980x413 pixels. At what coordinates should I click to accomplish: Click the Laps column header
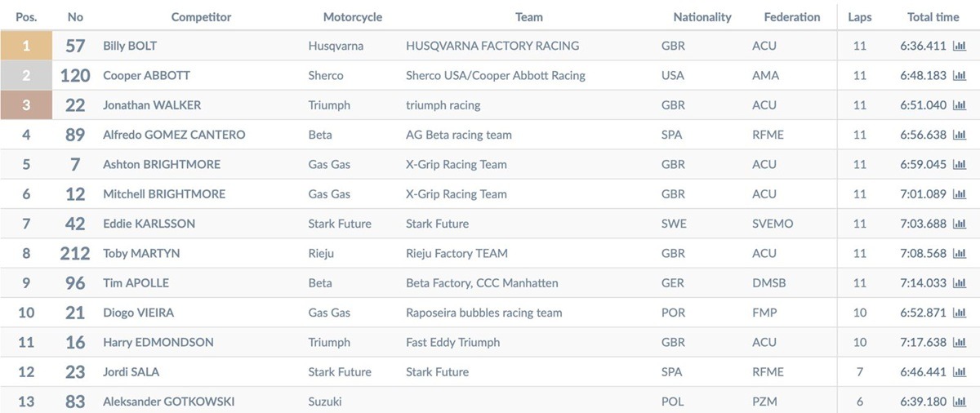point(859,16)
